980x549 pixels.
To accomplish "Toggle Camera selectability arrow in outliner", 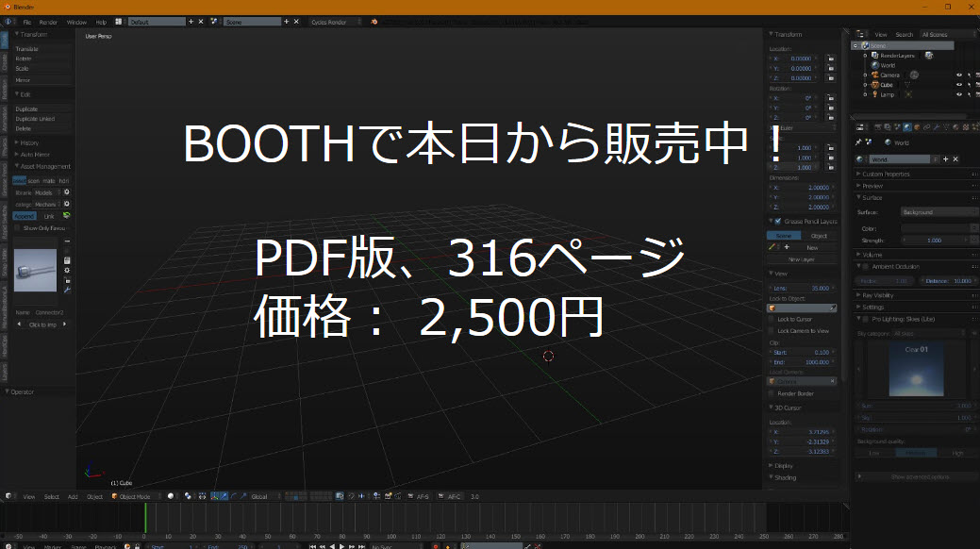I will (969, 75).
